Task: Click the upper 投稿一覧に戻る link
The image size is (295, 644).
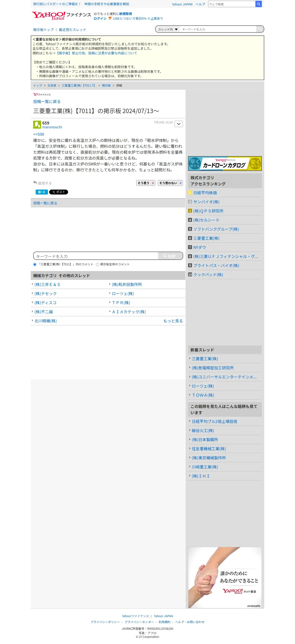Action: tap(47, 102)
